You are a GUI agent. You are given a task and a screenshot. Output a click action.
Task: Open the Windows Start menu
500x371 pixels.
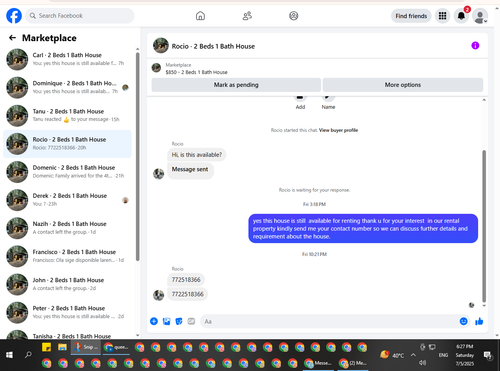[x=9, y=355]
